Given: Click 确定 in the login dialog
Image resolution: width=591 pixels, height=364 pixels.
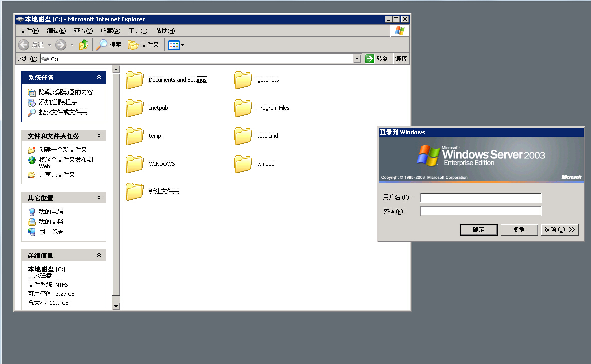Looking at the screenshot, I should 479,230.
